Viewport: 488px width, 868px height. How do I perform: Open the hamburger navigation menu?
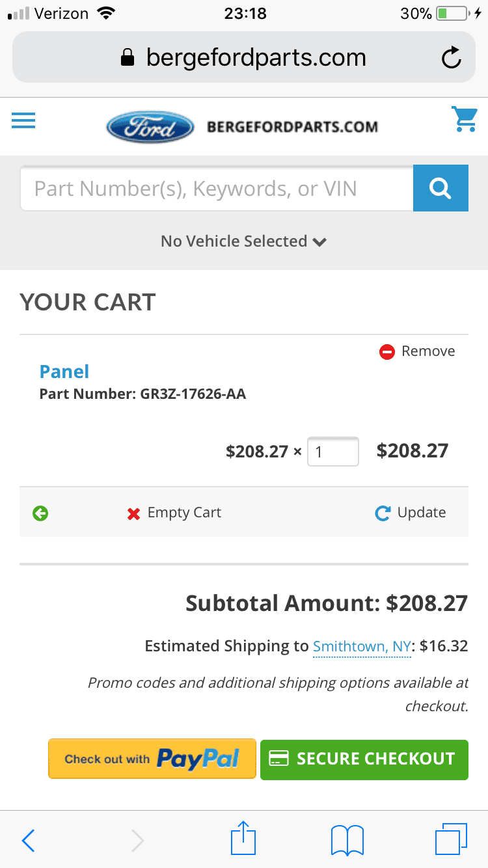coord(23,121)
